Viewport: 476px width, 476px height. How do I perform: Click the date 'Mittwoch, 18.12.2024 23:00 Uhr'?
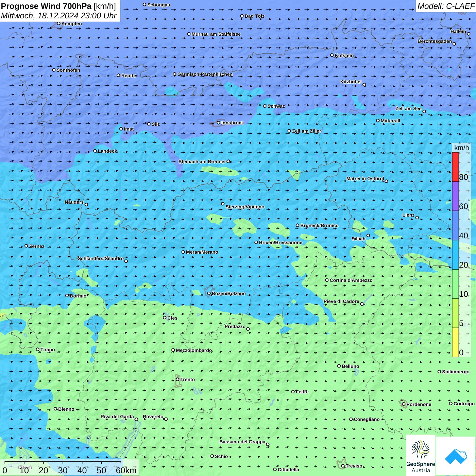click(x=58, y=16)
